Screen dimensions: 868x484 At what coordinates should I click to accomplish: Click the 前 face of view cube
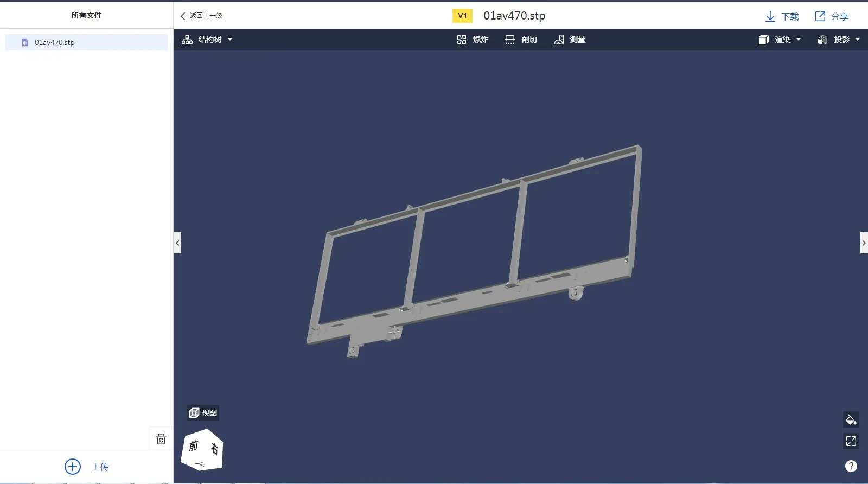(x=194, y=446)
